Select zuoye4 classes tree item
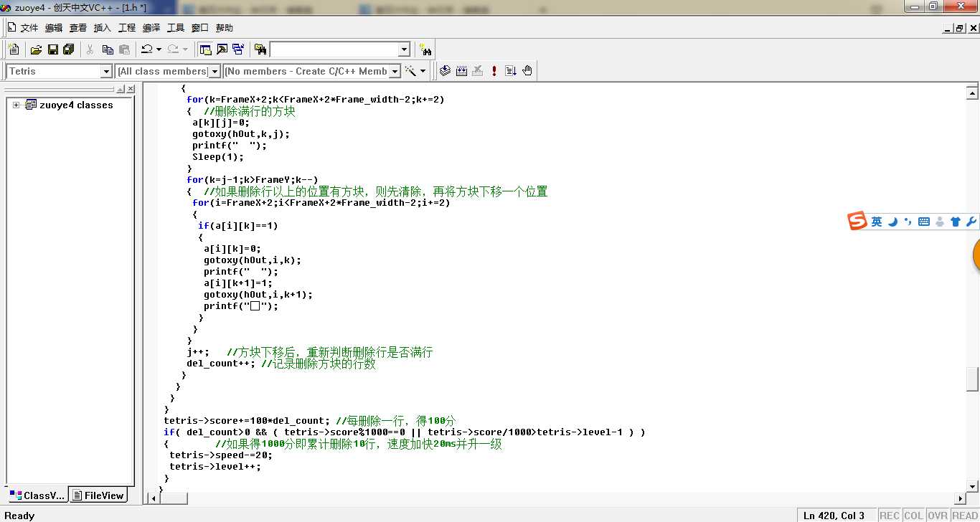The height and width of the screenshot is (522, 980). (76, 105)
